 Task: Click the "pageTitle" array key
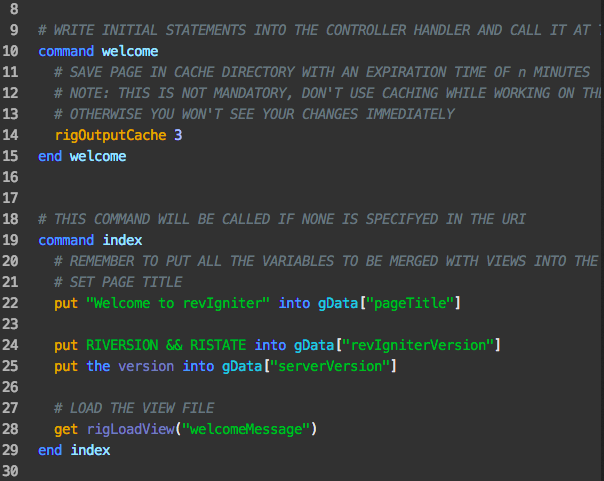point(410,303)
